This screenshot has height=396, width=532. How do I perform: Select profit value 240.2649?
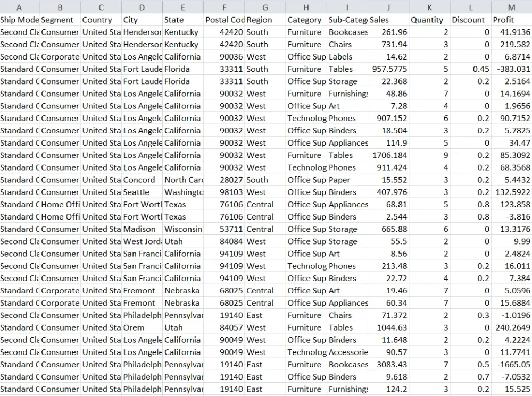click(512, 327)
